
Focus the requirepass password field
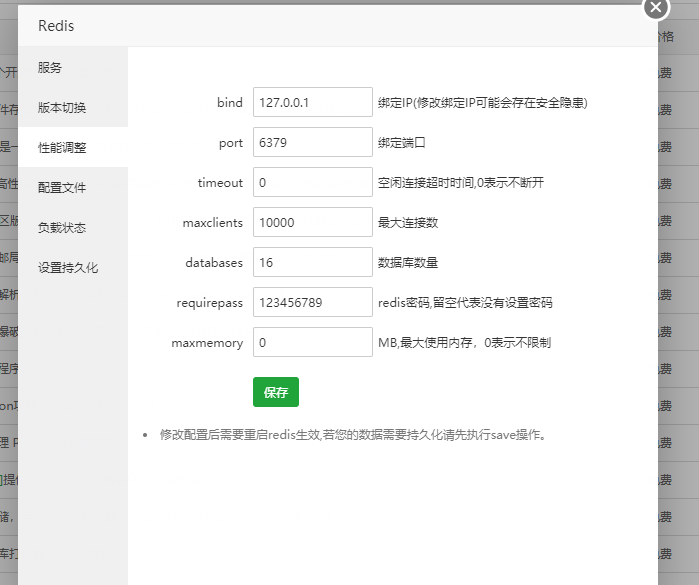click(x=312, y=302)
